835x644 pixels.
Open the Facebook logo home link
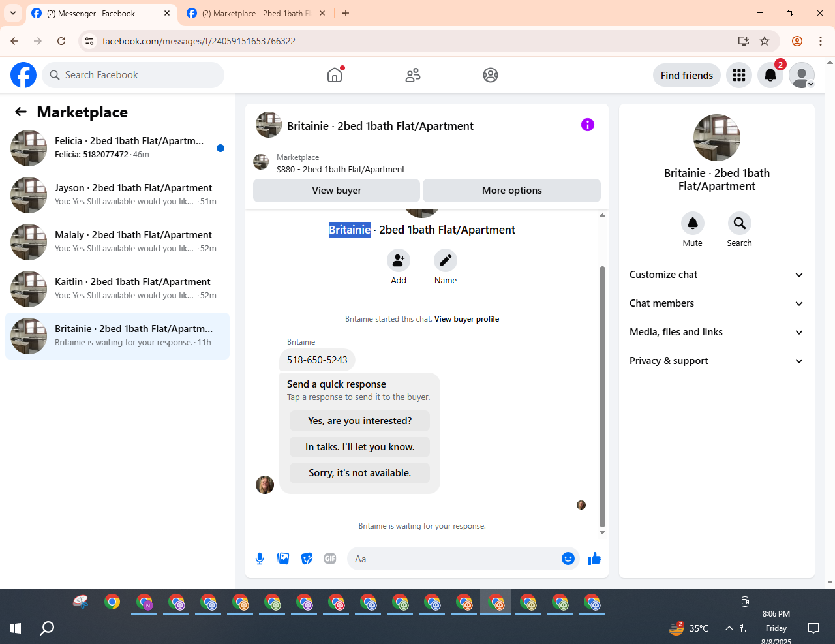[23, 75]
